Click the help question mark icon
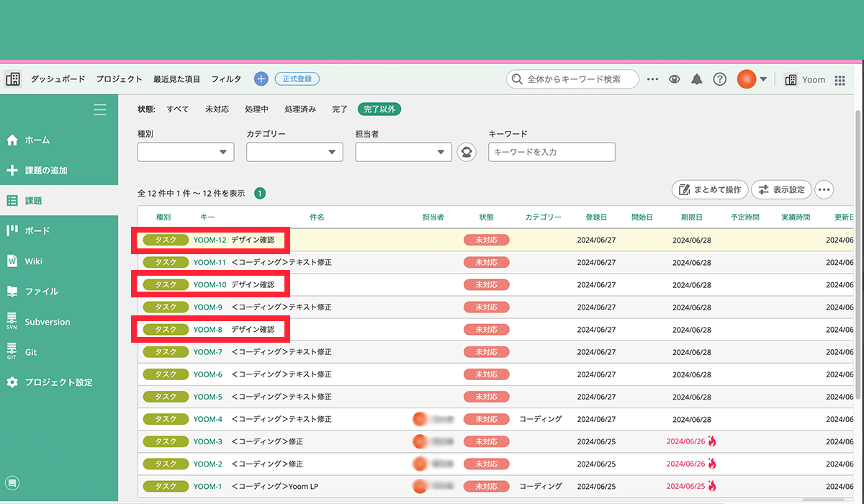 pyautogui.click(x=719, y=79)
